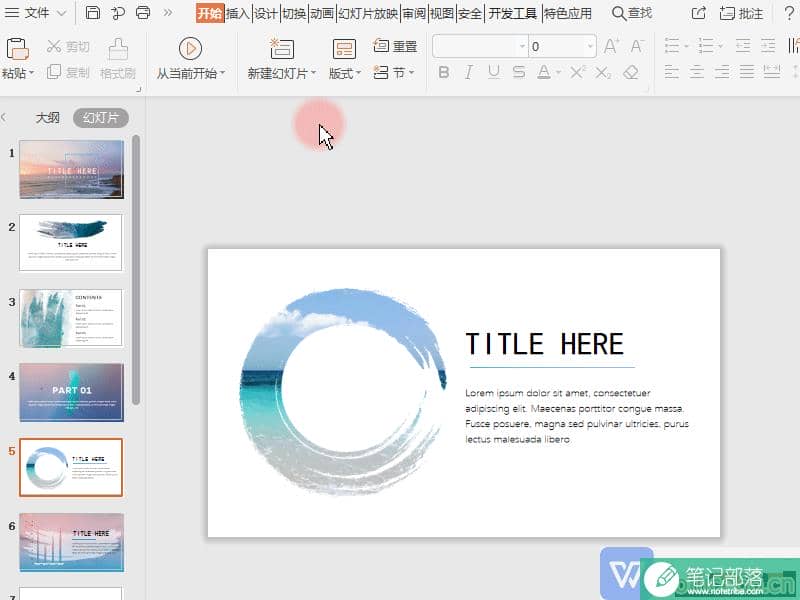Align text right
This screenshot has height=600, width=800.
pos(722,72)
